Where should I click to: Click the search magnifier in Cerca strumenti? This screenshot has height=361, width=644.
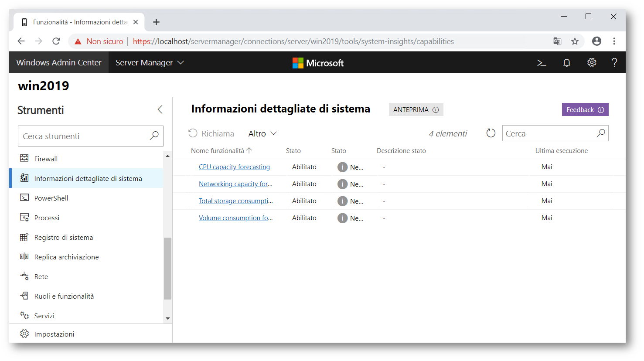click(154, 136)
